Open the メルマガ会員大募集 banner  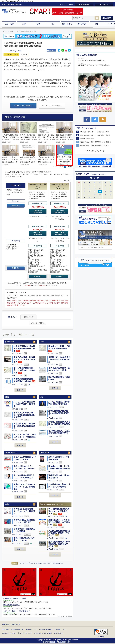click(95, 162)
